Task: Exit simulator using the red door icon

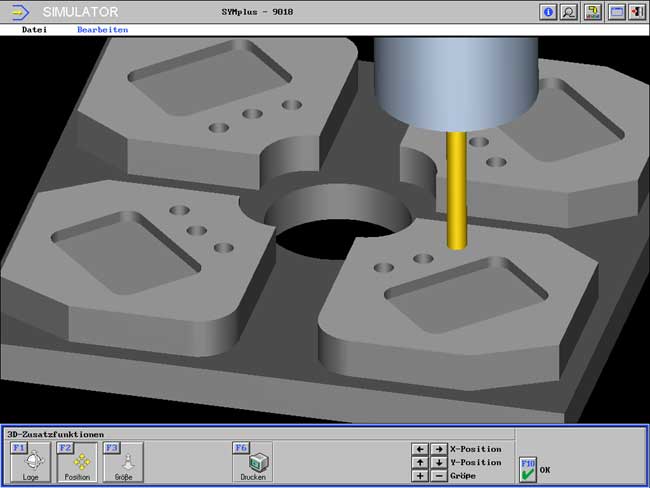Action: 637,12
